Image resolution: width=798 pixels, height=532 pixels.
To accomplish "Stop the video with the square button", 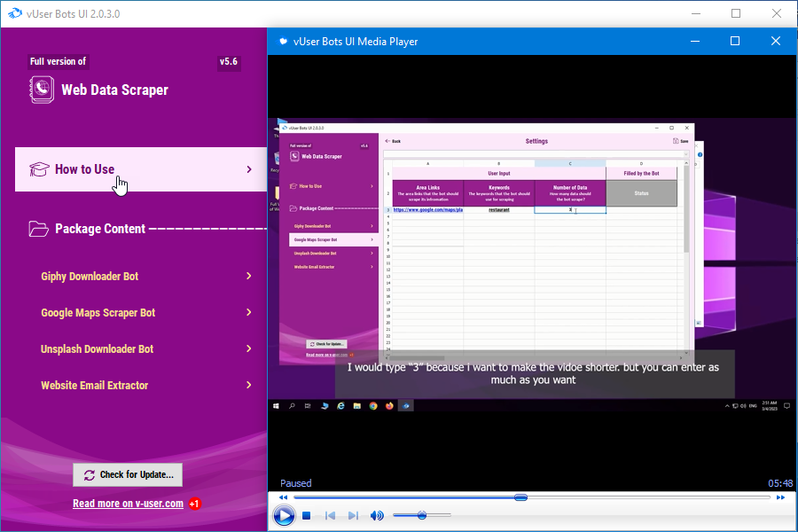I will (x=307, y=516).
